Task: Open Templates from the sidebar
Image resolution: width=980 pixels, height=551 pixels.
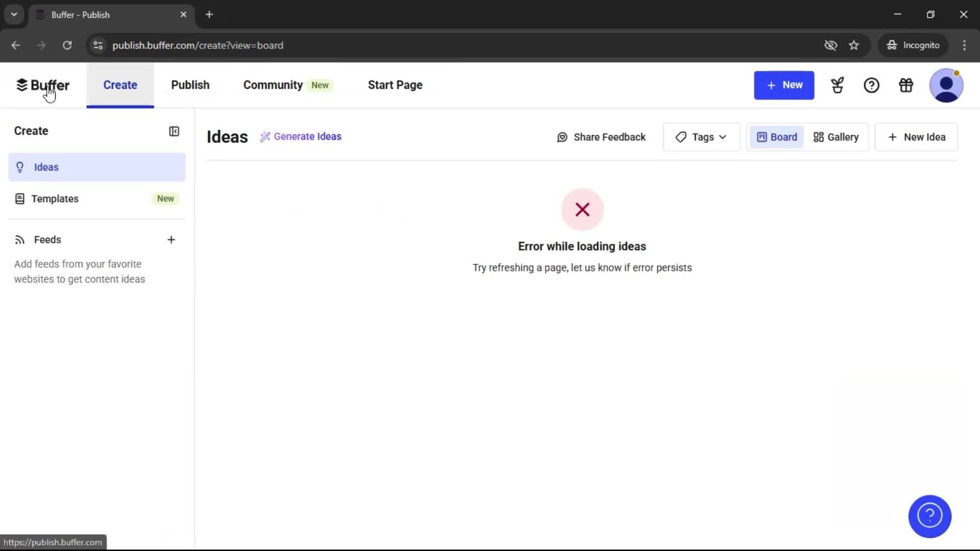Action: [x=55, y=198]
